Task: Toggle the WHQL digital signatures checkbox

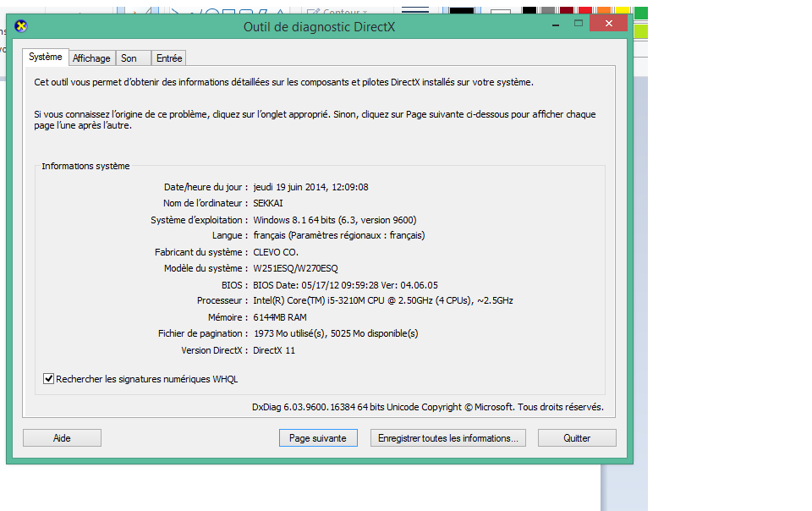Action: point(49,379)
